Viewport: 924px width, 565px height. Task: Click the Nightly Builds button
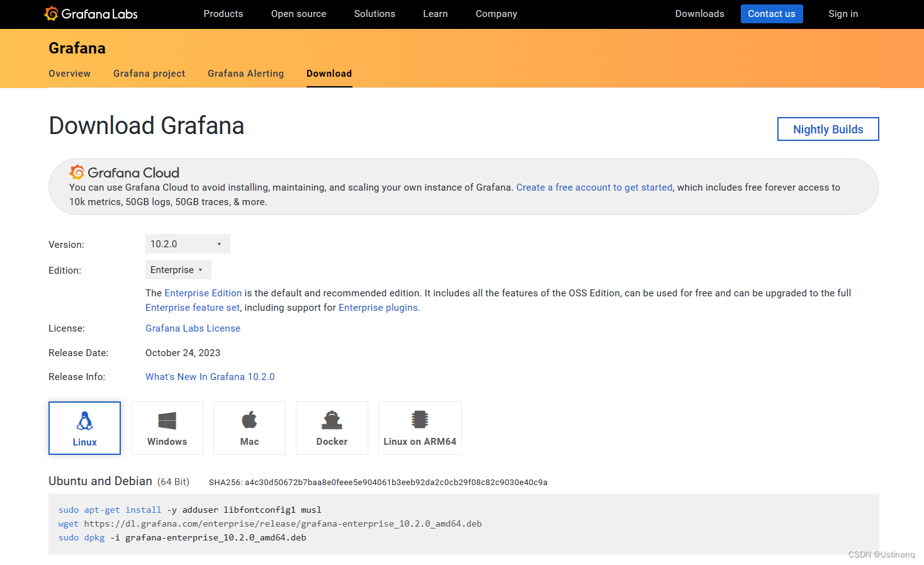828,129
